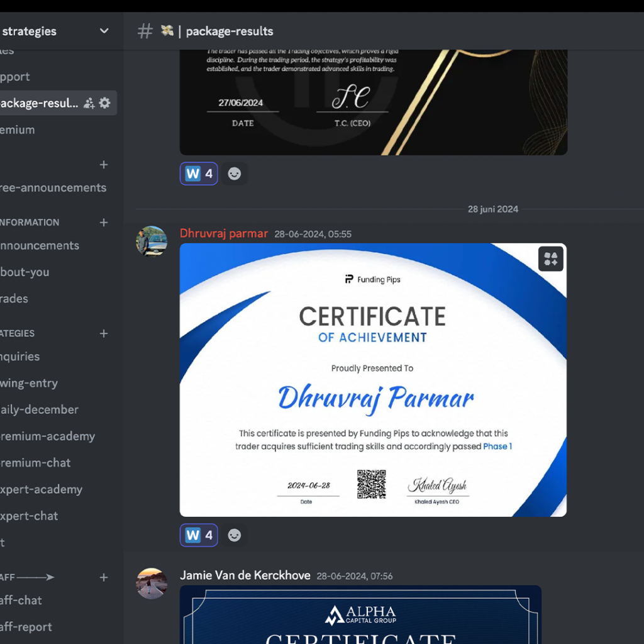
Task: Collapse the STRATEGIES category
Action: (x=17, y=333)
